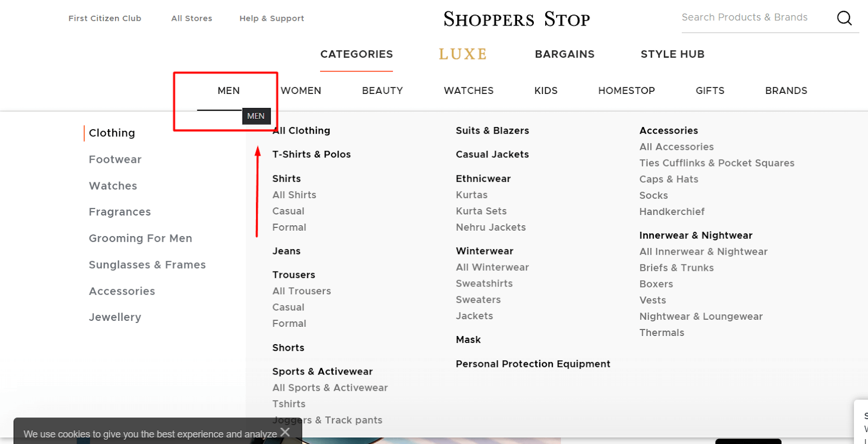Select Women in category menu
The image size is (868, 444).
tap(301, 91)
